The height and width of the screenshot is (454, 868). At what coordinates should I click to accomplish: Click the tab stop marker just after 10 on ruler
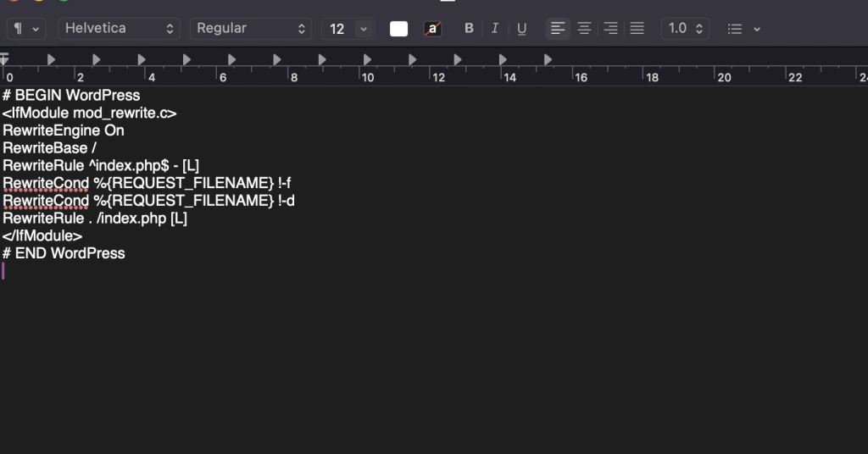click(367, 59)
